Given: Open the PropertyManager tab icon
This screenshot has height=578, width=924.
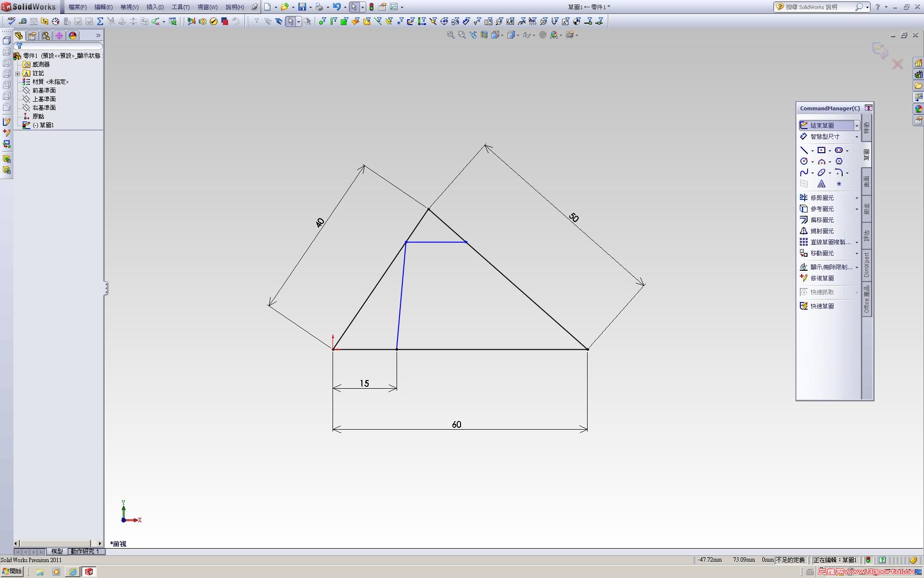Looking at the screenshot, I should (x=32, y=36).
